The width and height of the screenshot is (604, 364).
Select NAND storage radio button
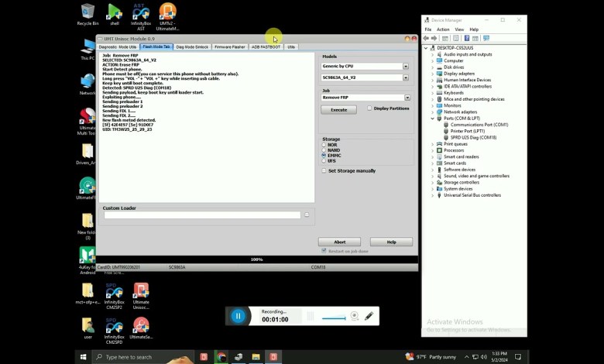click(x=324, y=150)
